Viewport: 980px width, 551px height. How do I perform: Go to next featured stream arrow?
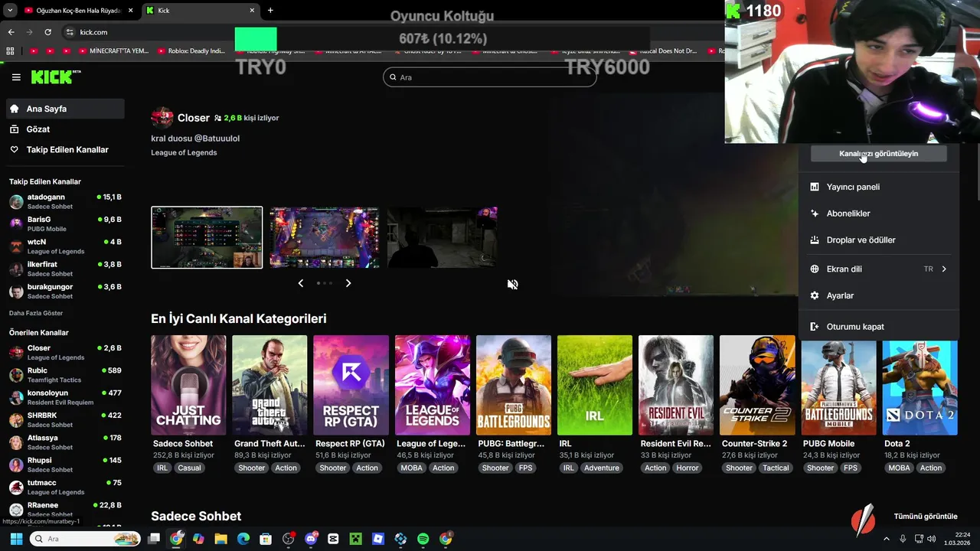point(348,283)
